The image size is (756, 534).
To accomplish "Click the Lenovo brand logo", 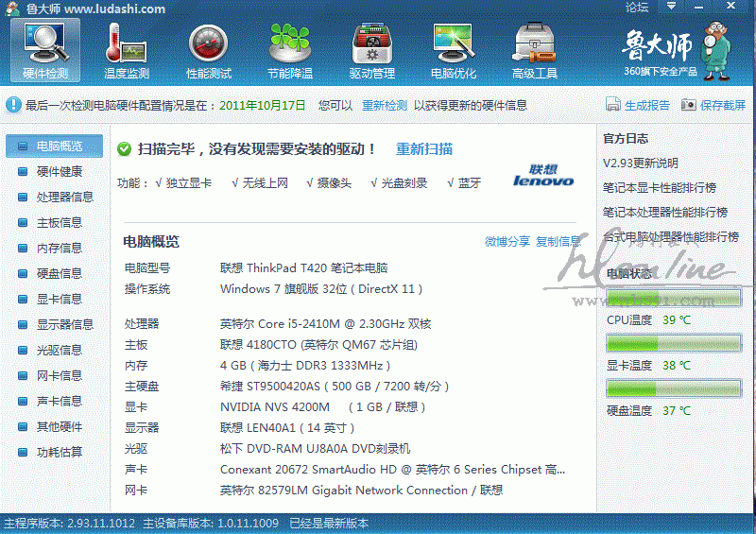I will coord(543,176).
